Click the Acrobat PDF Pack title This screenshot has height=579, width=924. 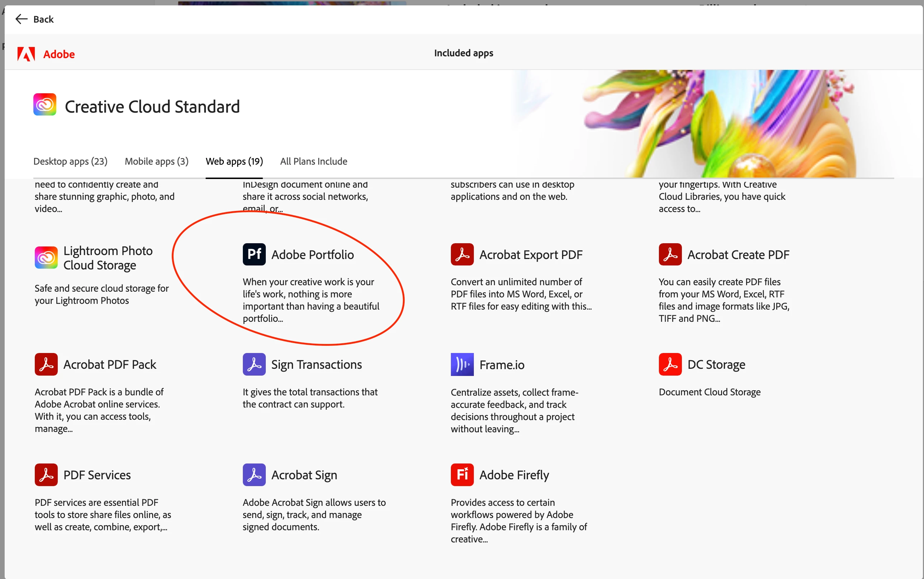pos(110,364)
